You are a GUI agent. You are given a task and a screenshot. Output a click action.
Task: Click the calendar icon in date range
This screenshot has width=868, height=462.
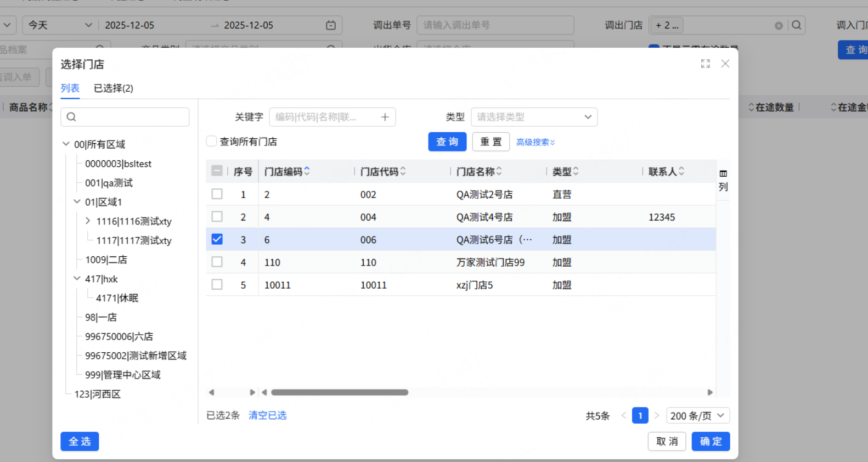coord(330,25)
